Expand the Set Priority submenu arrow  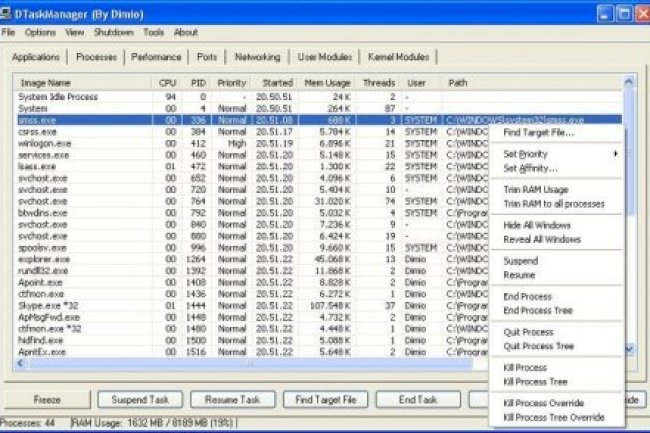pyautogui.click(x=616, y=154)
